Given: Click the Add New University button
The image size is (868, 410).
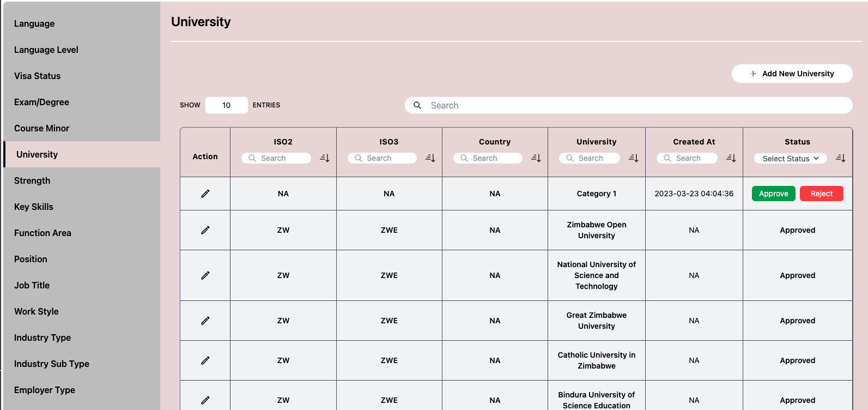Looking at the screenshot, I should pyautogui.click(x=792, y=74).
